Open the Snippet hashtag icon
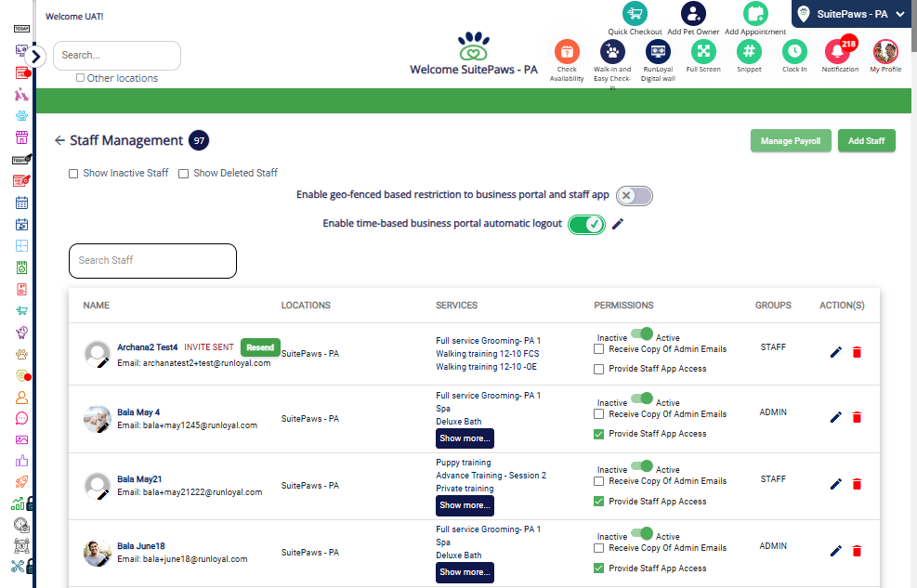Image resolution: width=917 pixels, height=588 pixels. point(749,52)
